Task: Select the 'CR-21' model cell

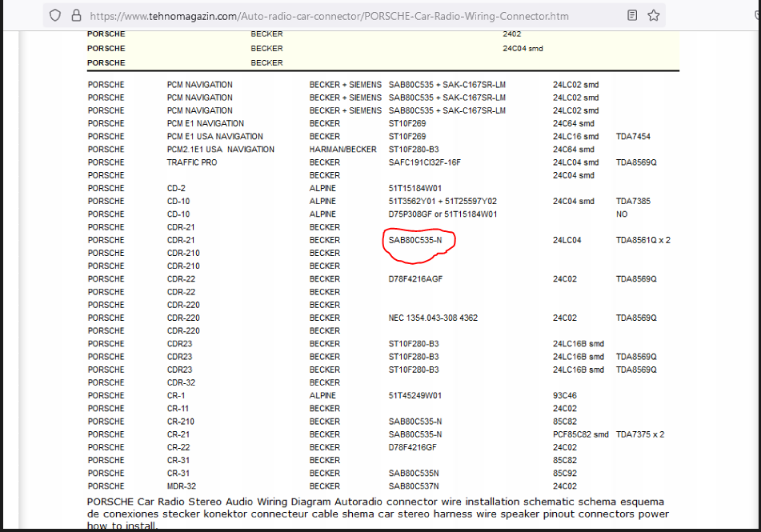Action: (x=178, y=434)
